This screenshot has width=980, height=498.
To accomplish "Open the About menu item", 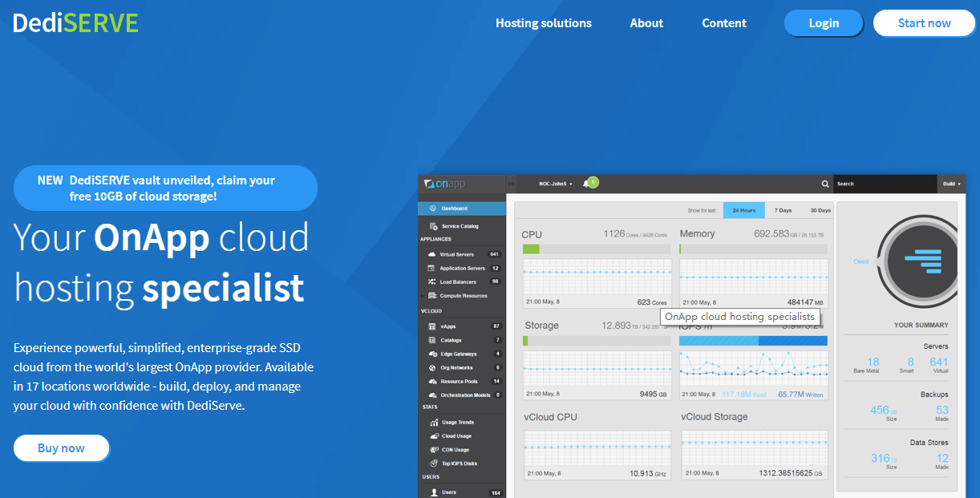I will (x=646, y=23).
